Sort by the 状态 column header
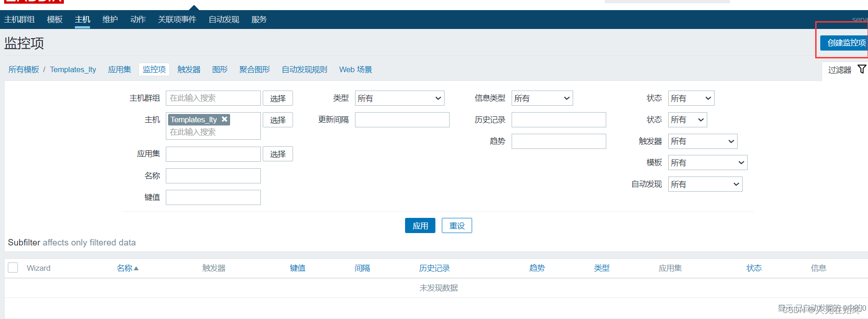 point(754,268)
